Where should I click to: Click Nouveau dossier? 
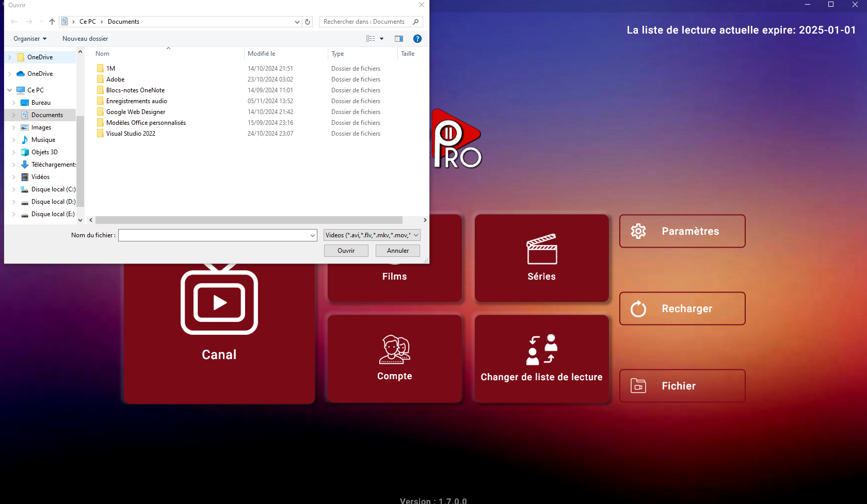(x=85, y=39)
